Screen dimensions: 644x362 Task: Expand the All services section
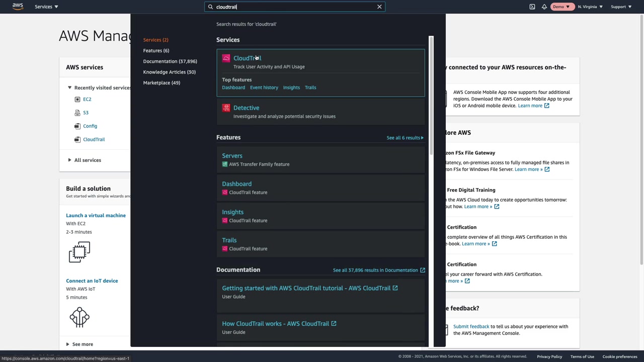point(69,160)
